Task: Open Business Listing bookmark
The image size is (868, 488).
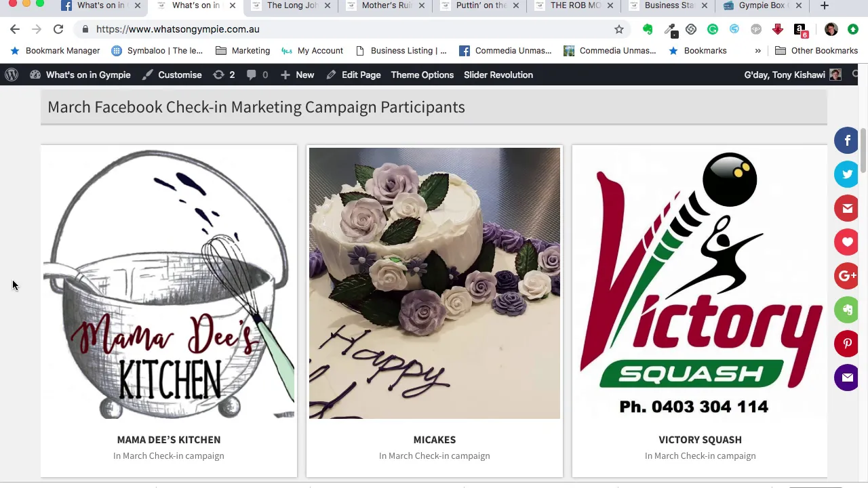Action: [x=401, y=51]
